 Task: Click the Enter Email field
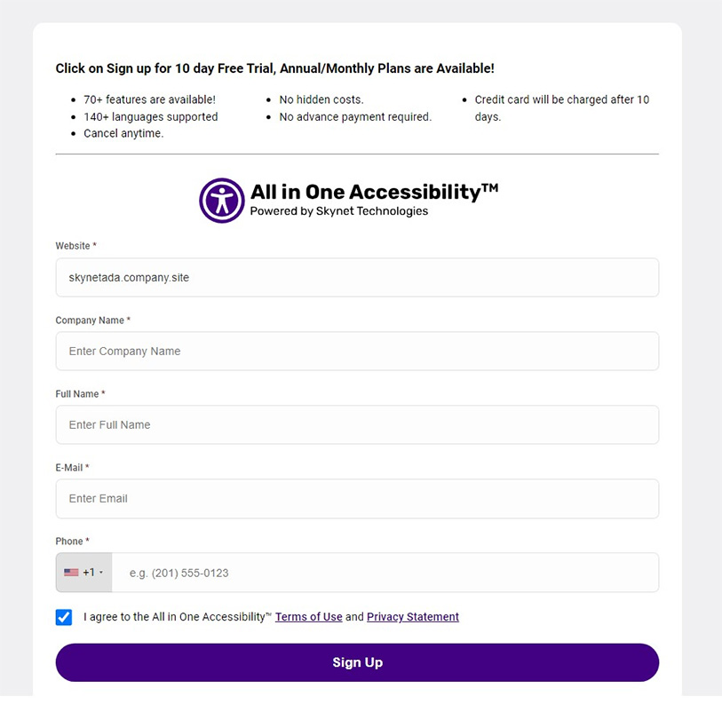pyautogui.click(x=355, y=498)
